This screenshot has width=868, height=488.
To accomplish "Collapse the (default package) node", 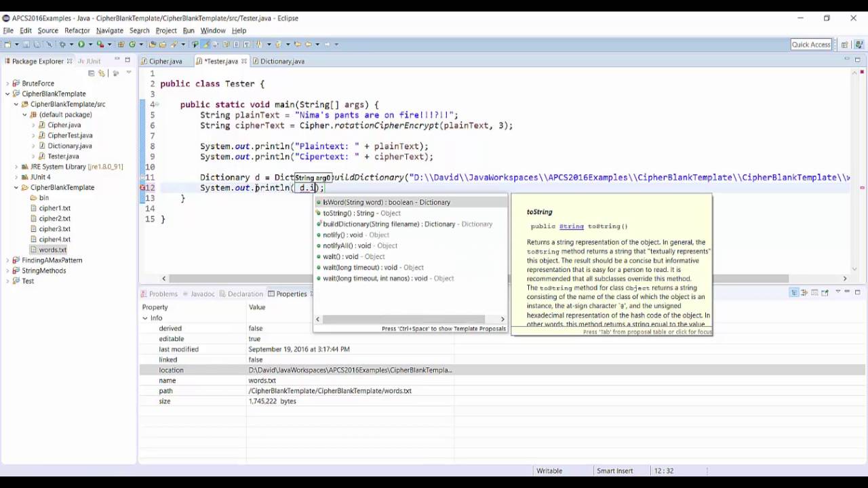I will tap(25, 115).
